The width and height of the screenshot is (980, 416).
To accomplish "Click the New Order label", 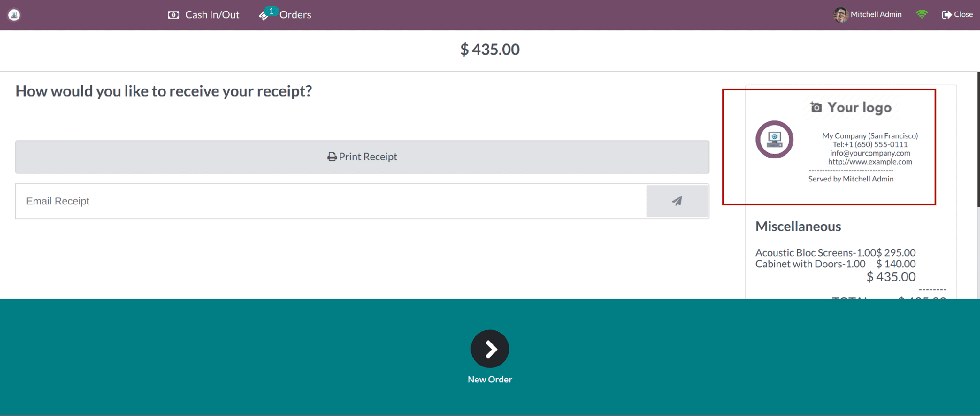I will pyautogui.click(x=490, y=379).
